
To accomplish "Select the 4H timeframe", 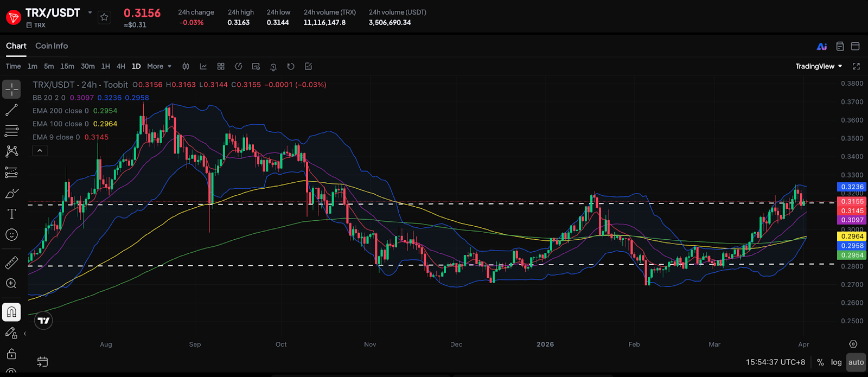I will (x=121, y=66).
